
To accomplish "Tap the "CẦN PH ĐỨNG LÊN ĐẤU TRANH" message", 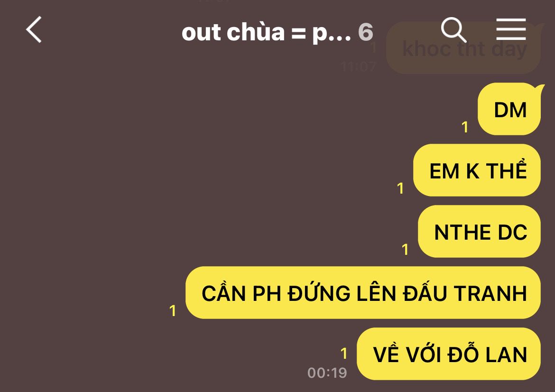I will click(363, 293).
